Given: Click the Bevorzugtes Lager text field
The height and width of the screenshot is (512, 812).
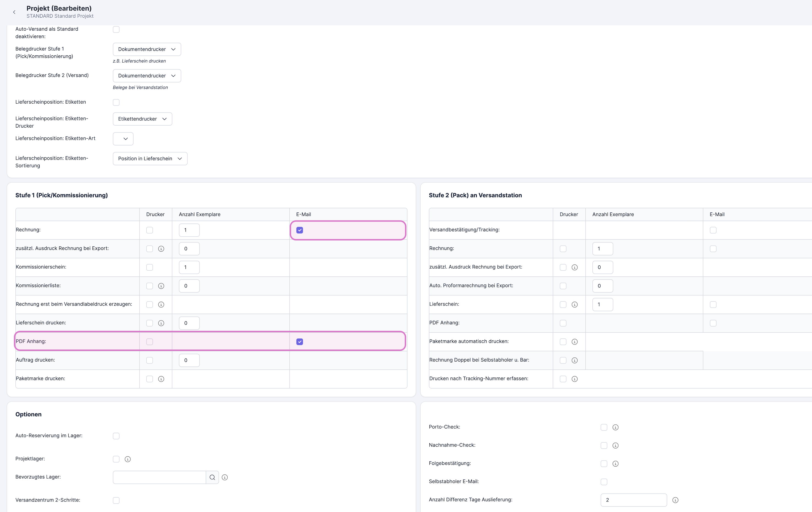Looking at the screenshot, I should (x=159, y=477).
